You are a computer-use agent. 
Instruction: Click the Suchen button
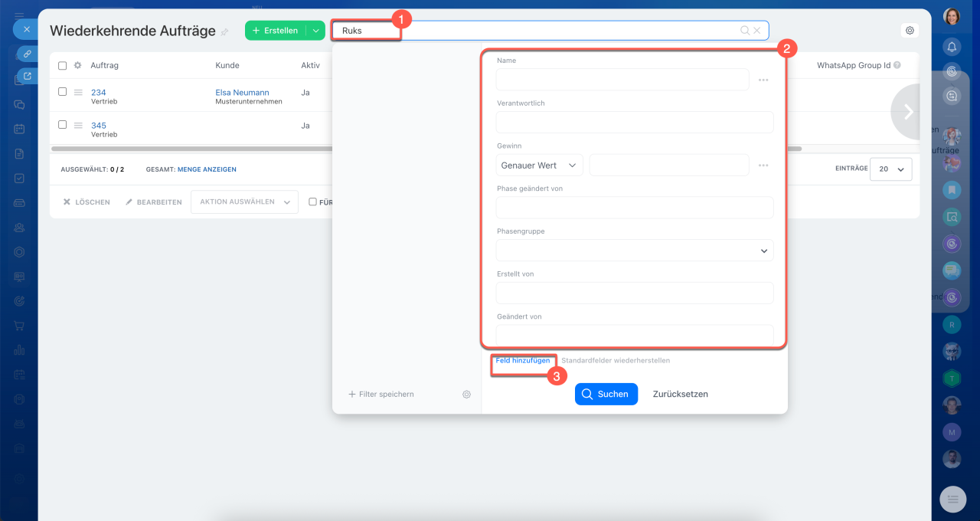point(606,394)
